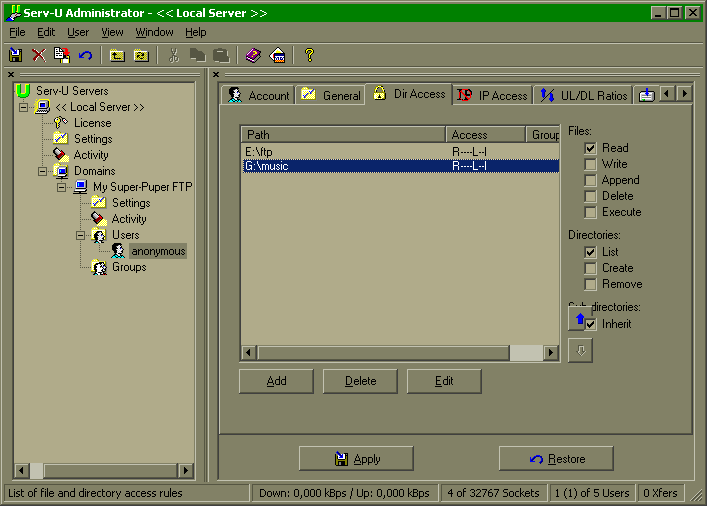Click the Add button

click(276, 381)
